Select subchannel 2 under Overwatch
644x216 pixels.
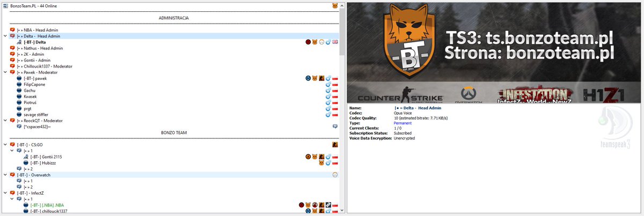click(x=28, y=187)
